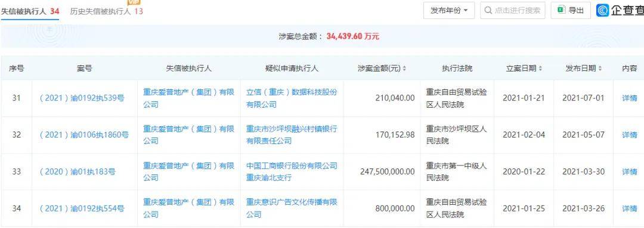Open 立信（重庆）数据科技股份有限公司 link

292,98
